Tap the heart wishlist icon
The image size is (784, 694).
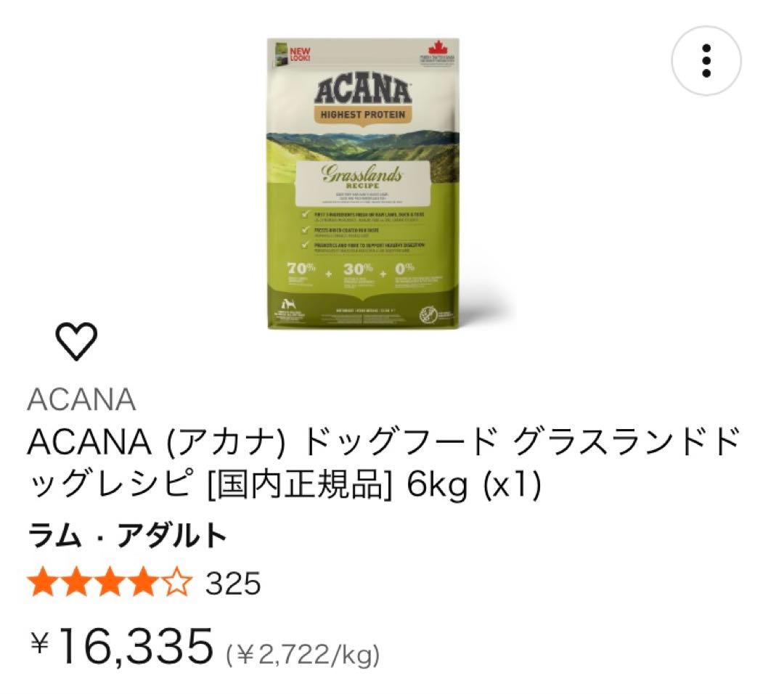tap(76, 341)
